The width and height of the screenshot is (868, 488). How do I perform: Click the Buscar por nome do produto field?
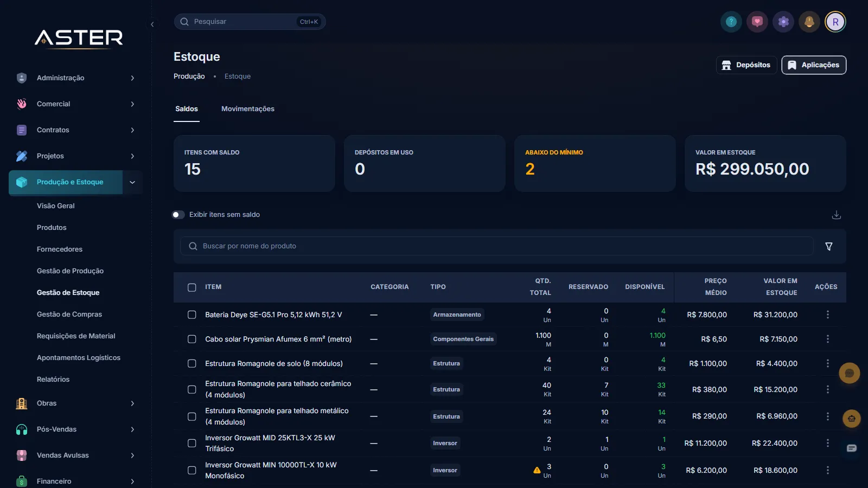tap(497, 246)
